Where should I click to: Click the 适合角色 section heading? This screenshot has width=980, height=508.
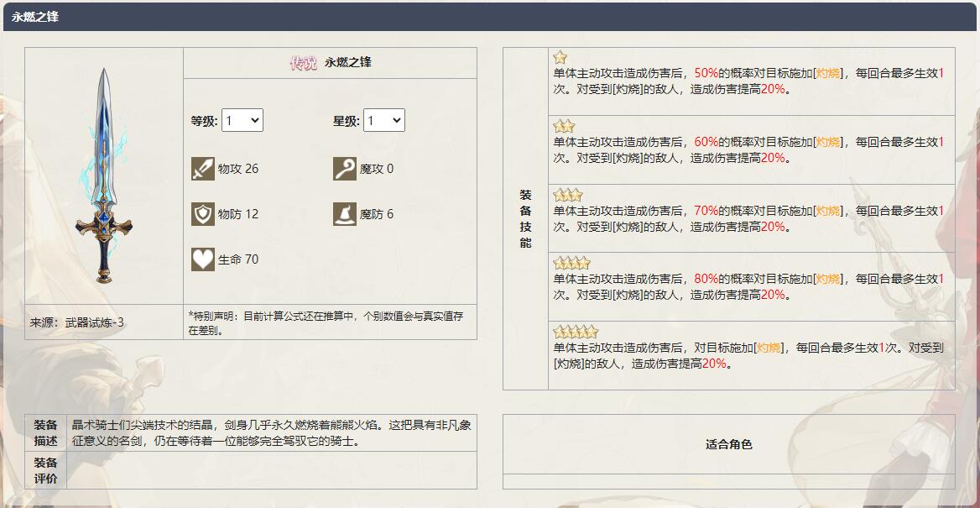pyautogui.click(x=729, y=445)
